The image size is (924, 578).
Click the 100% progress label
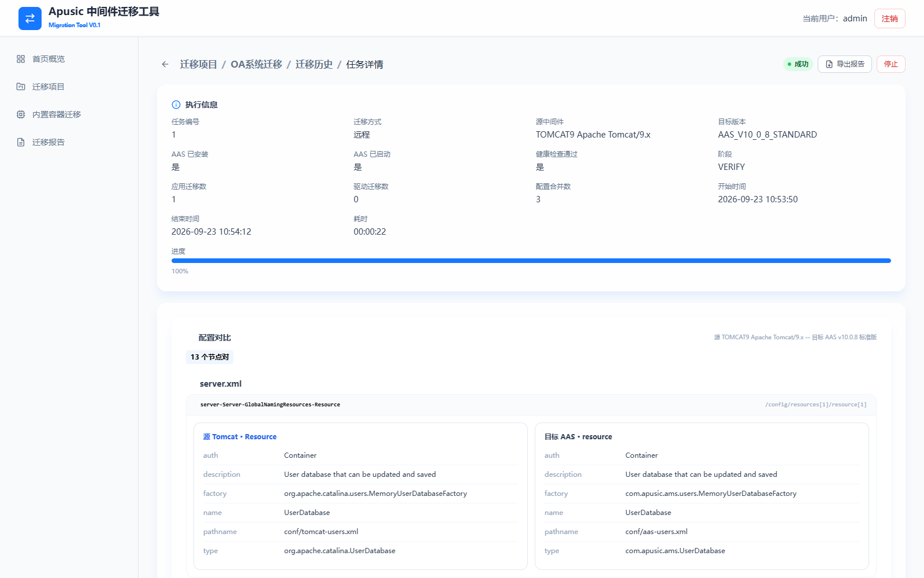(x=180, y=271)
